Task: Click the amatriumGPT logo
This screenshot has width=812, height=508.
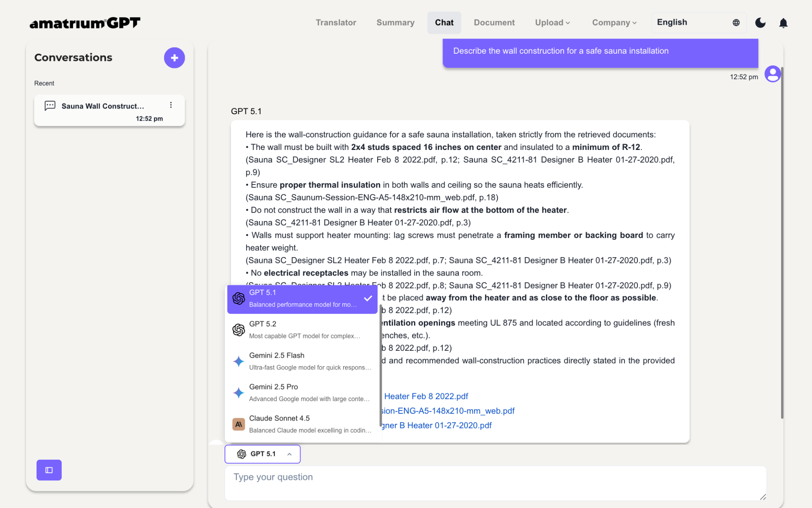Action: point(85,22)
